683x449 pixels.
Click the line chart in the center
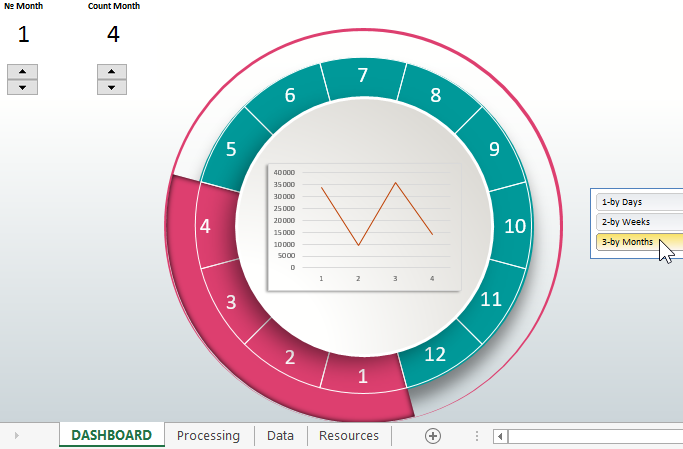(x=364, y=228)
